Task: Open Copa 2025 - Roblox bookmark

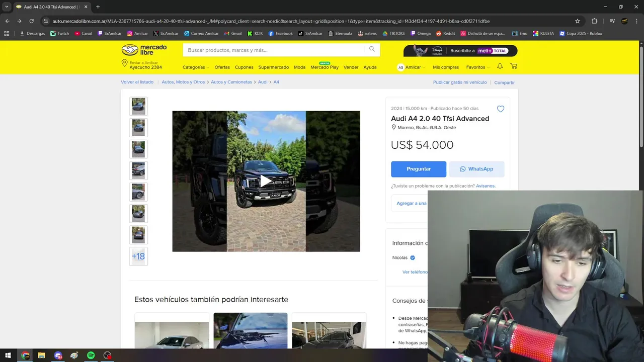Action: click(x=580, y=34)
